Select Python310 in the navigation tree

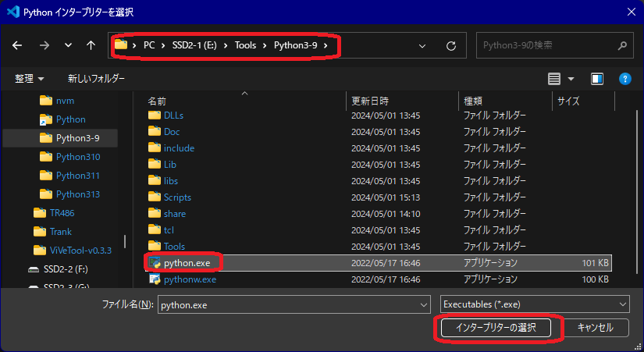coord(69,157)
